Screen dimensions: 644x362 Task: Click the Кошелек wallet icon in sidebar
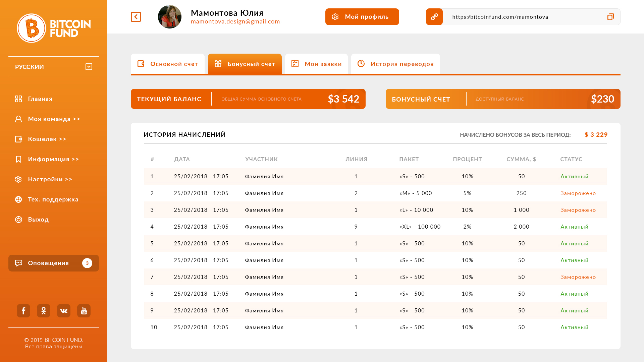tap(18, 139)
